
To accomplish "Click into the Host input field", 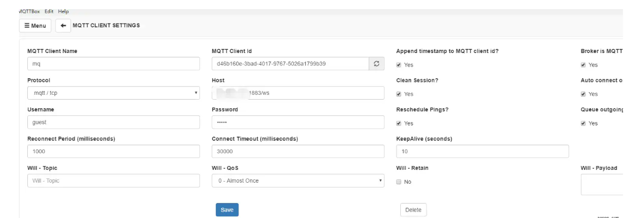I will pyautogui.click(x=298, y=93).
